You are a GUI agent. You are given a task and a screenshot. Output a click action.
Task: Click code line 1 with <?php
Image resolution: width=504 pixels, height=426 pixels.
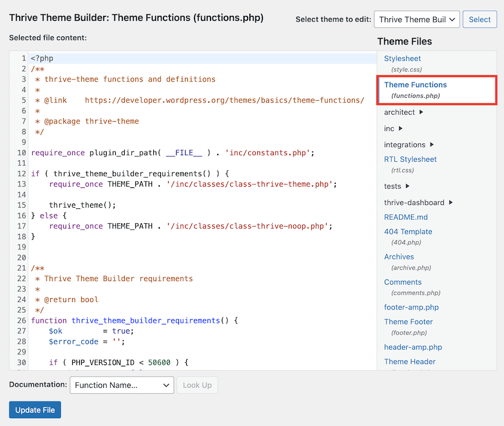click(x=203, y=58)
